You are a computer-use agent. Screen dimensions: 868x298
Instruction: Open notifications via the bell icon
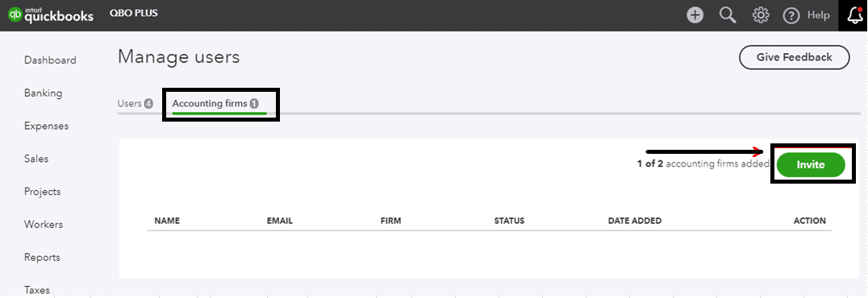pyautogui.click(x=855, y=15)
